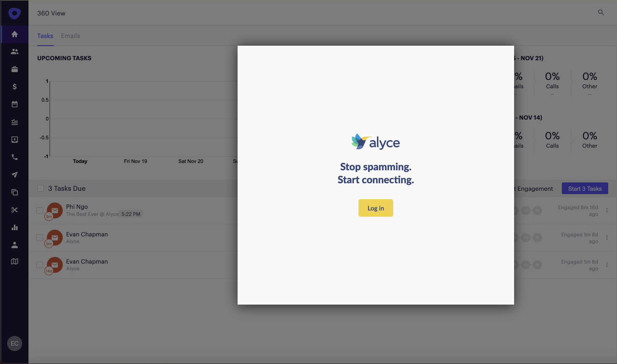Viewport: 617px width, 364px height.
Task: Open the single user icon in the sidebar
Action: click(x=15, y=245)
